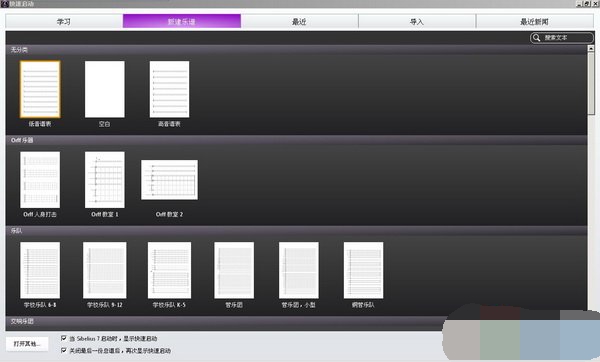Pick the 高音谱表 treble staff template
This screenshot has width=600, height=362.
click(x=169, y=89)
